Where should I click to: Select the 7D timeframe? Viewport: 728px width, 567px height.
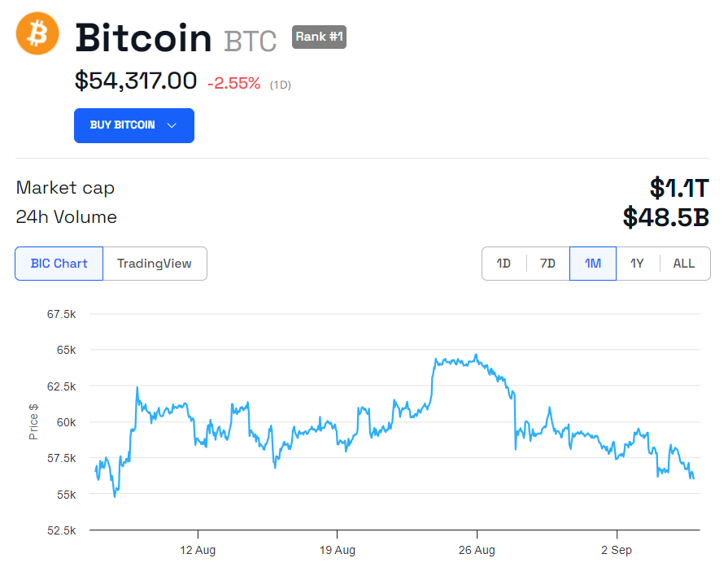(547, 263)
